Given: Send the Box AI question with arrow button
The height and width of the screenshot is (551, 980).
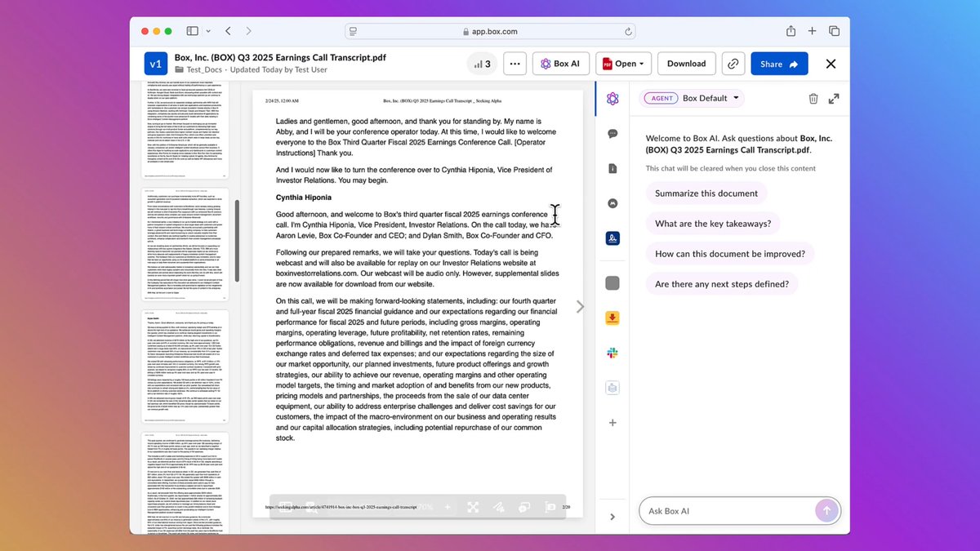Looking at the screenshot, I should point(826,510).
